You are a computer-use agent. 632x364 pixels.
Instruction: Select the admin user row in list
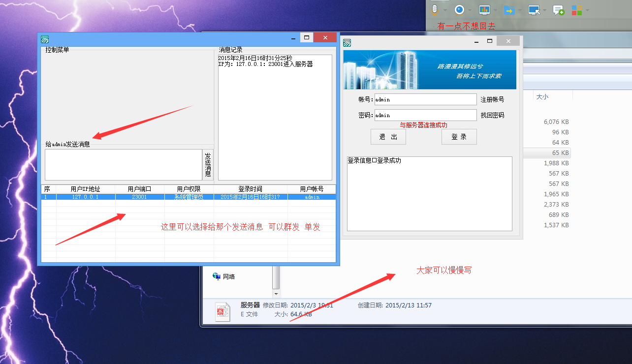point(188,197)
